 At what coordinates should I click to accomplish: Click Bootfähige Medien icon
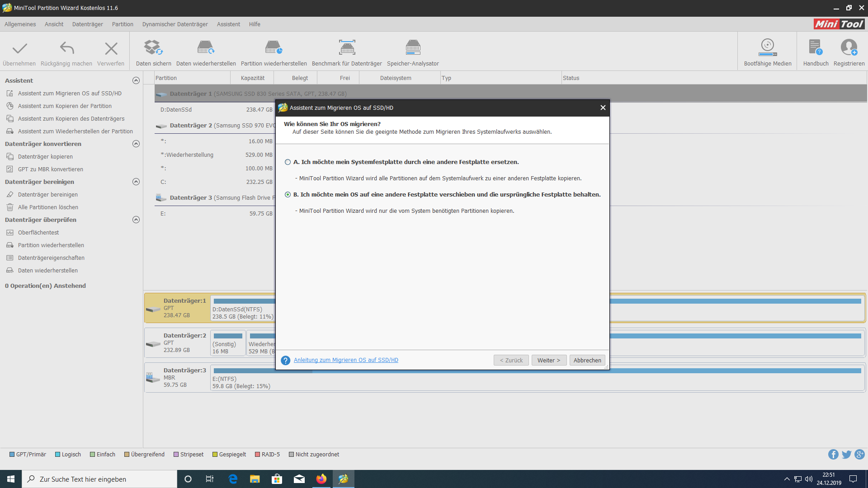tap(767, 48)
